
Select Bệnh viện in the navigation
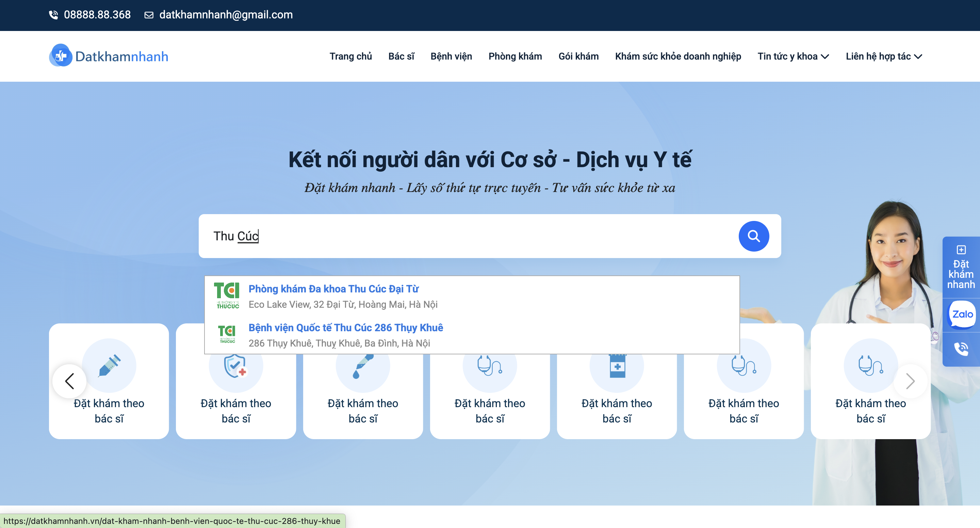[451, 56]
